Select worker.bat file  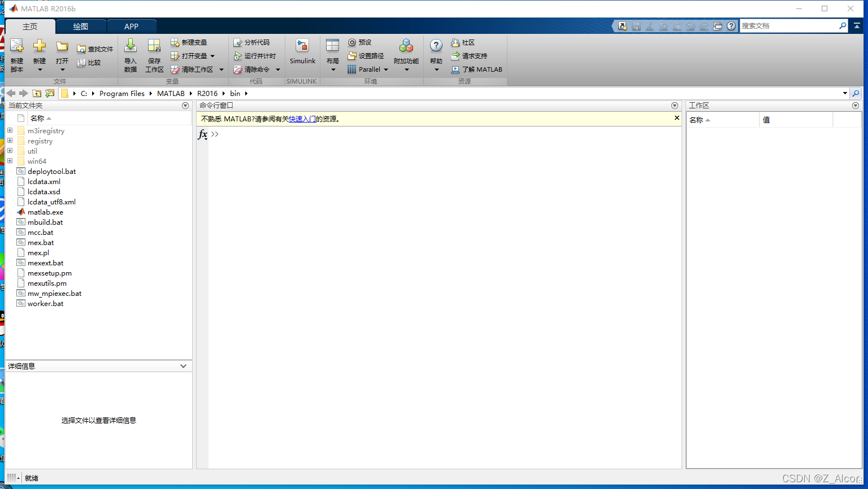click(x=45, y=304)
